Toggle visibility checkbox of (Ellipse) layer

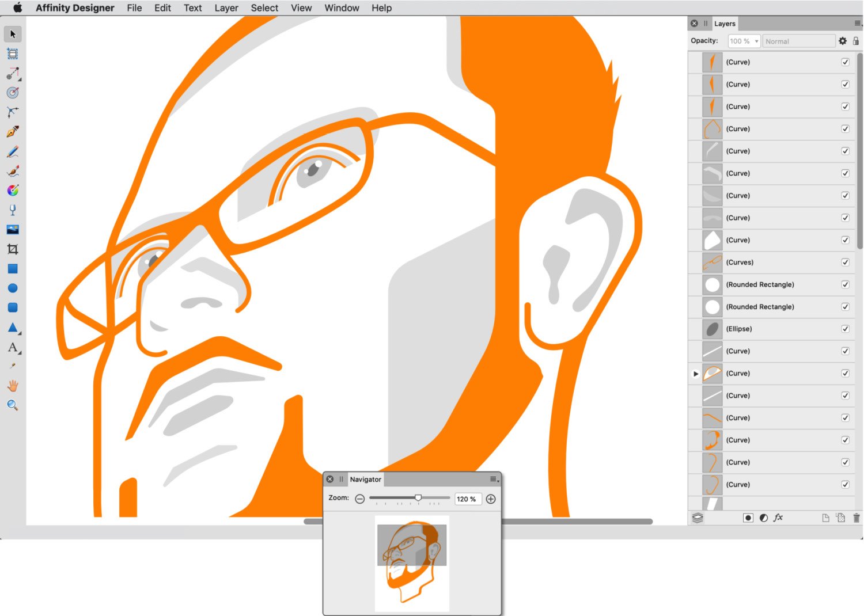(845, 329)
